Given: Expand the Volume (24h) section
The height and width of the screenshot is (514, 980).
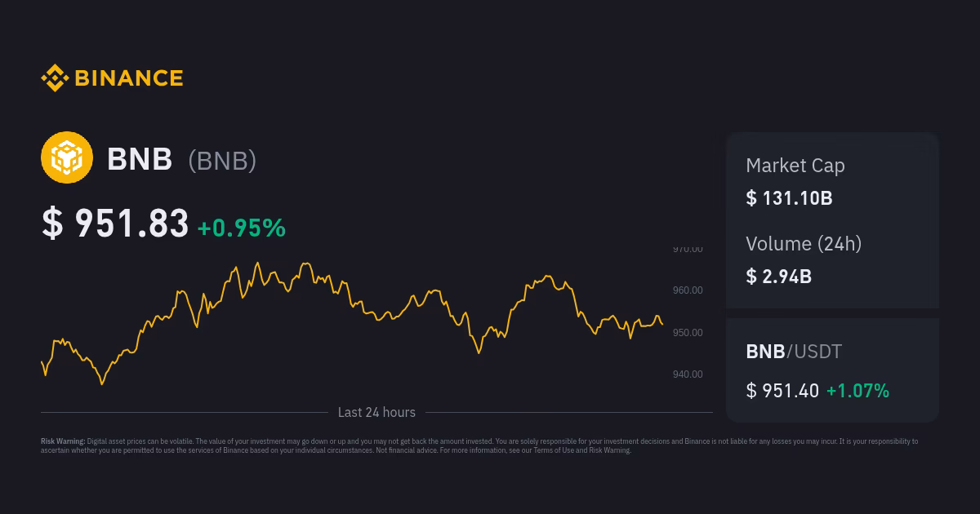Looking at the screenshot, I should [x=832, y=259].
